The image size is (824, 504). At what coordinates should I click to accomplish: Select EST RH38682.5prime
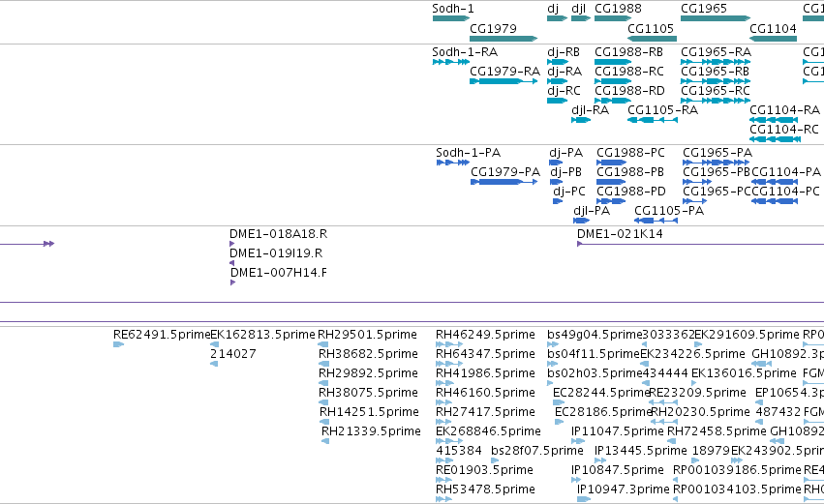point(323,365)
